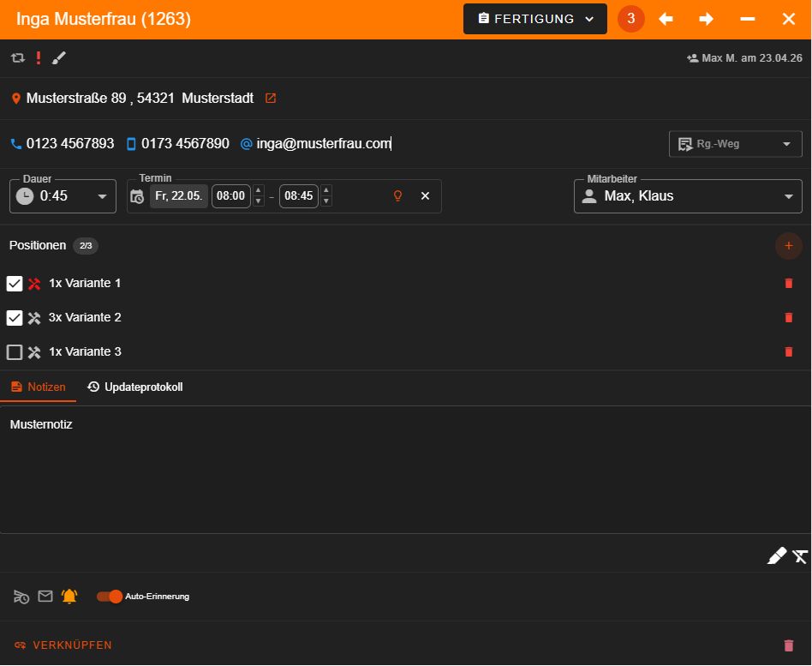
Task: Open the Dauer duration dropdown
Action: tap(63, 196)
